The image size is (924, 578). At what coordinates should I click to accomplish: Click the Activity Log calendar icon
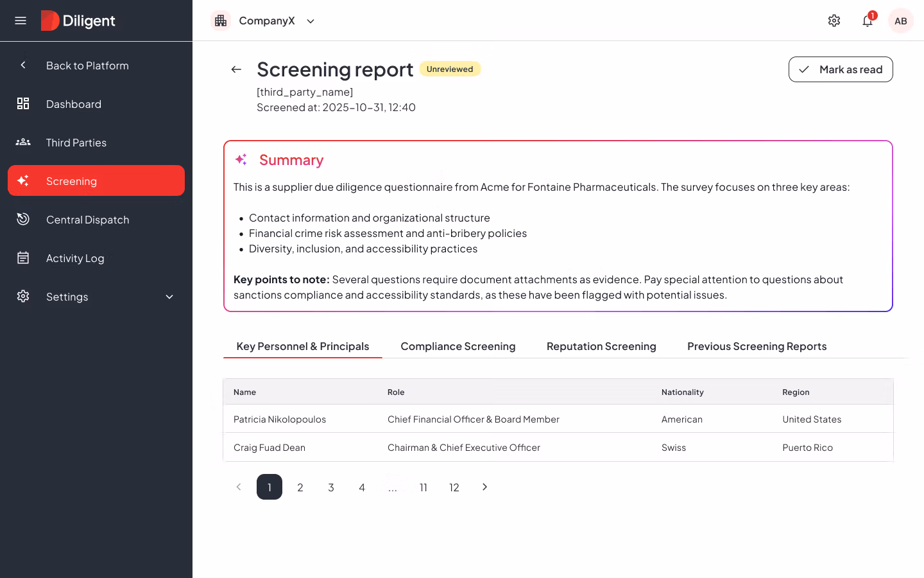click(x=23, y=258)
